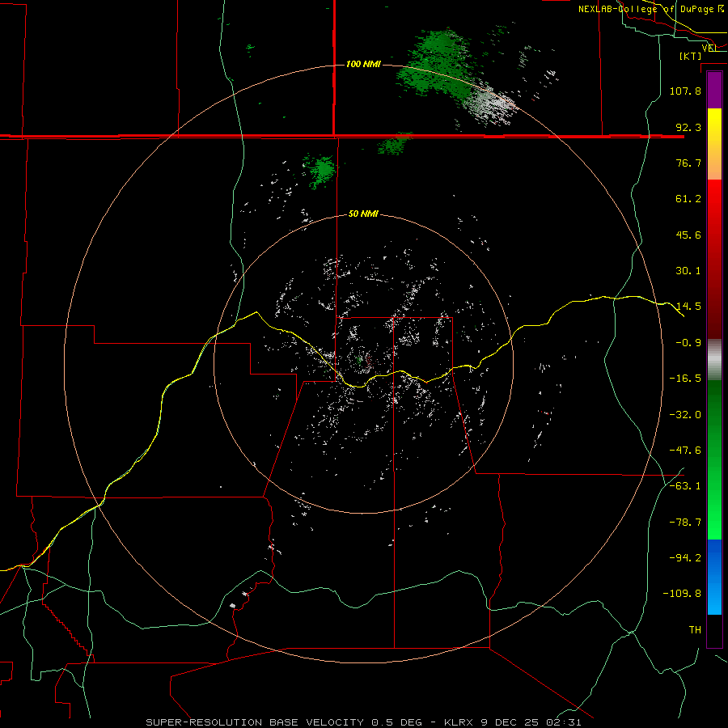
Task: Click the 76.7 velocity scale value
Action: pos(688,163)
